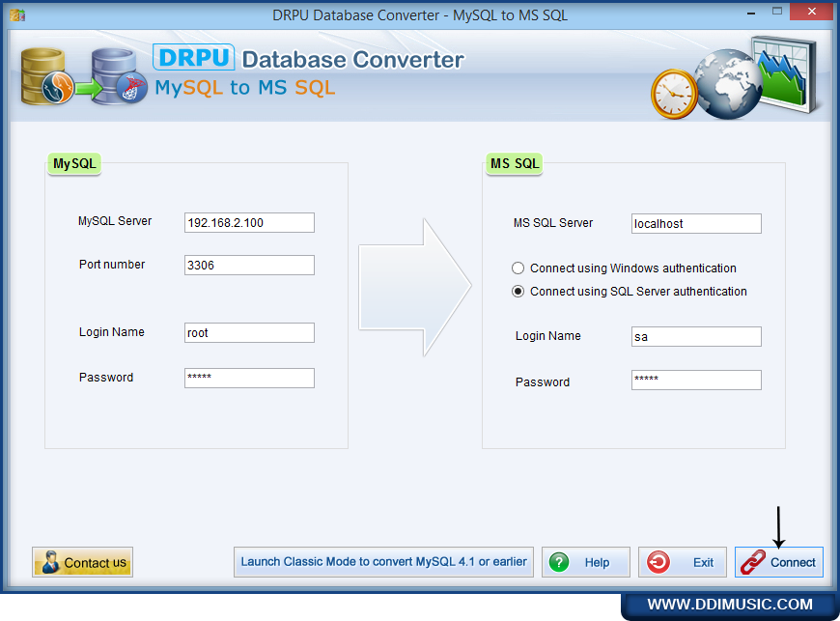Close the Database Converter window
Image resolution: width=840 pixels, height=621 pixels.
(x=812, y=12)
